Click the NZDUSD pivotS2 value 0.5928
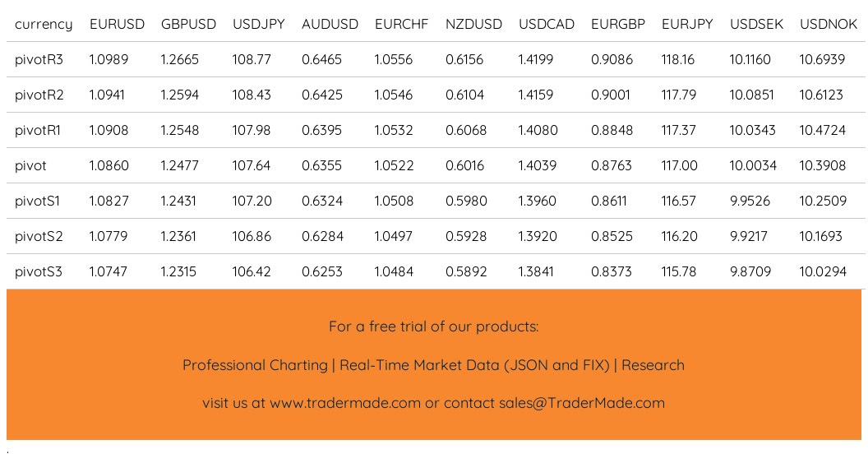Viewport: 868px width, 463px height. pos(466,237)
